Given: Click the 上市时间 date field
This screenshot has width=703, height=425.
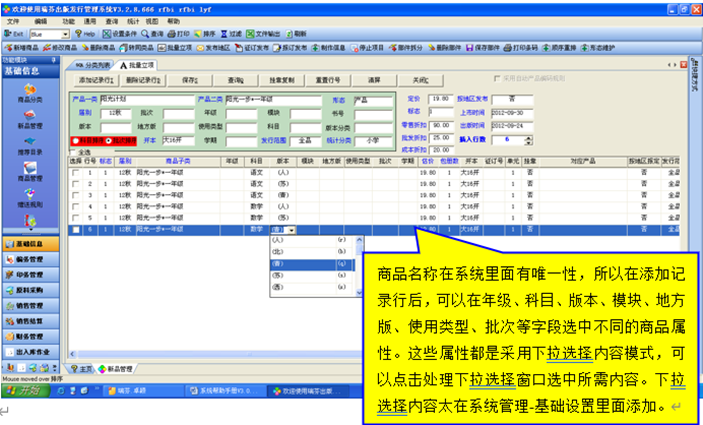Looking at the screenshot, I should (512, 113).
